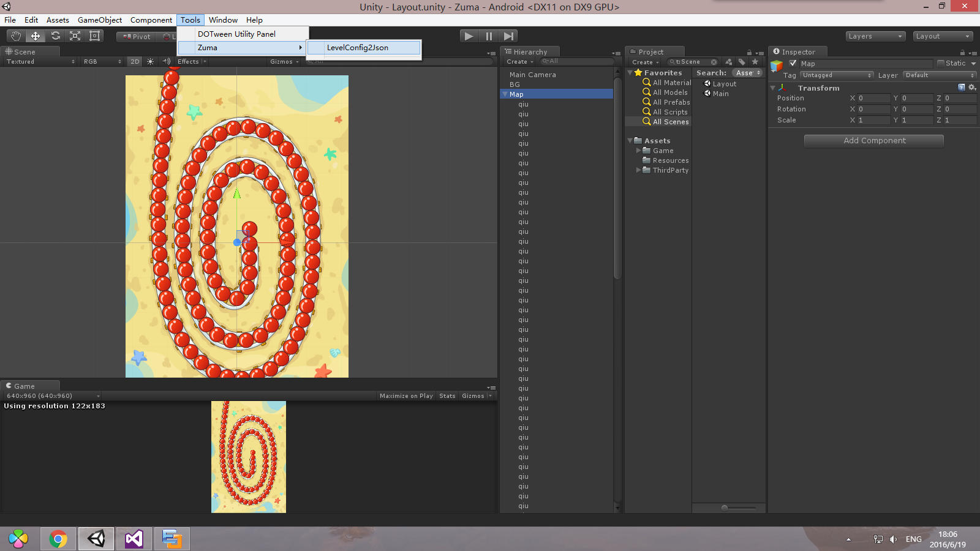Select the Move tool in the toolbar
The image size is (980, 551).
click(x=36, y=36)
